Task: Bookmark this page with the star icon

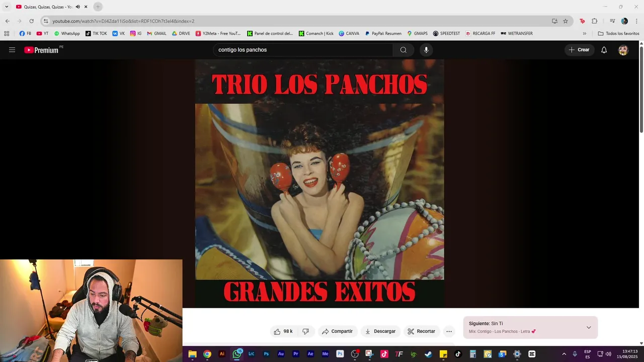Action: coord(566,21)
